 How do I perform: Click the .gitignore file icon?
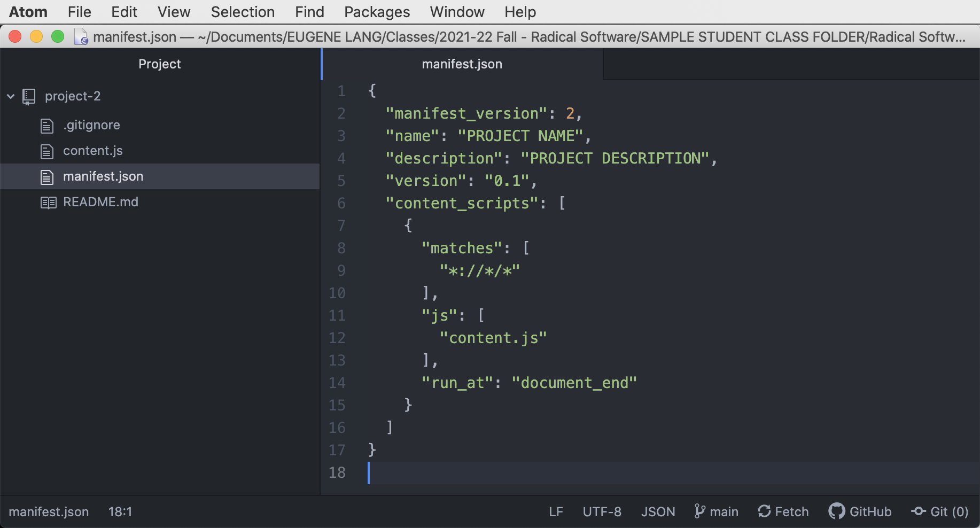[x=47, y=126]
